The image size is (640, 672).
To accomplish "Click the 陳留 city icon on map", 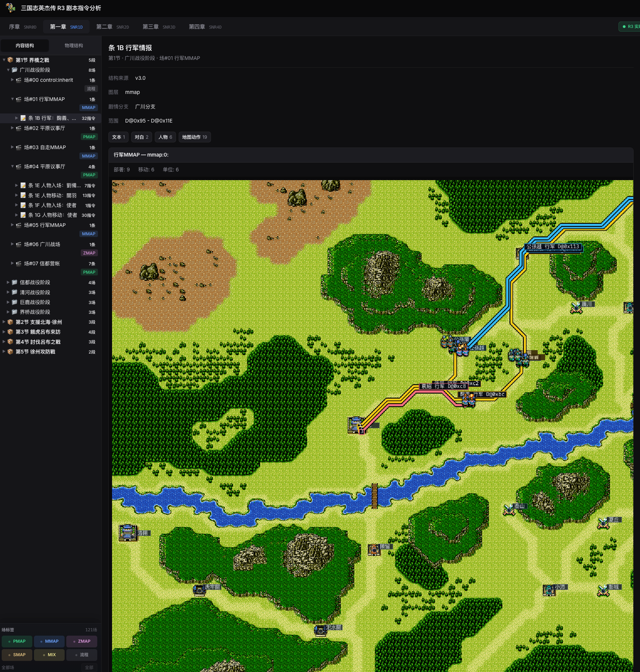I will tap(374, 549).
